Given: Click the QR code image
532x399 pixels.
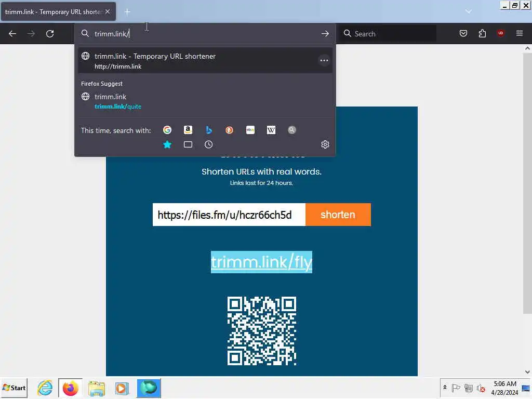Looking at the screenshot, I should pyautogui.click(x=262, y=331).
